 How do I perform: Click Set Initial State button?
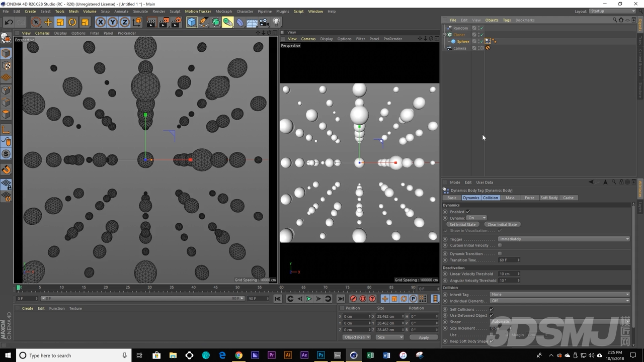tap(462, 224)
